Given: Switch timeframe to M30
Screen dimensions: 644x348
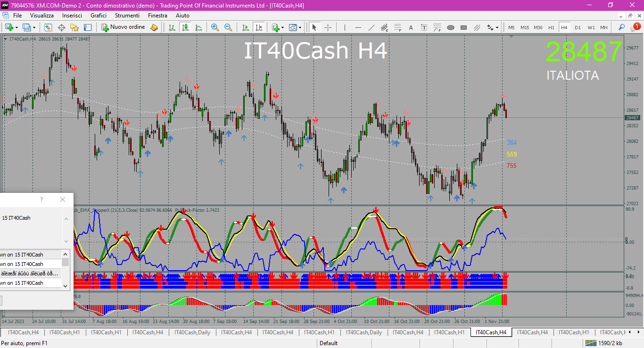Looking at the screenshot, I should point(538,27).
